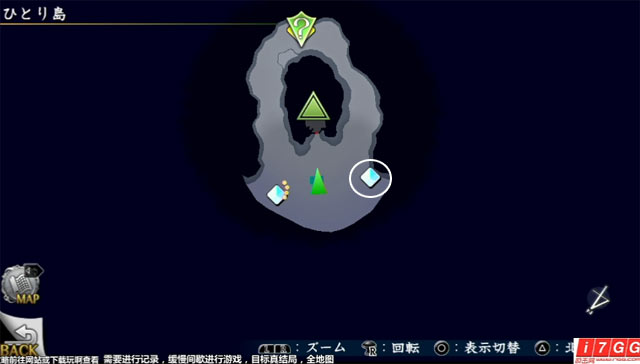Click the 表示切替 label
Image resolution: width=640 pixels, height=364 pixels.
(492, 348)
